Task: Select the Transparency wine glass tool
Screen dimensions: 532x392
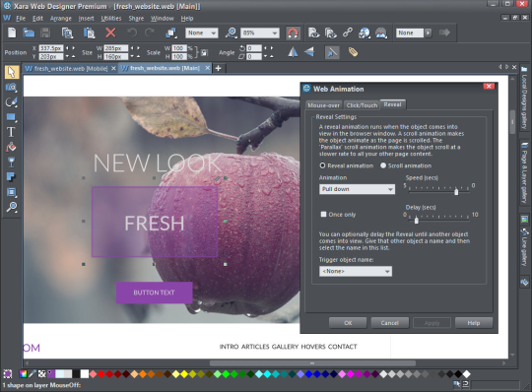Action: [x=11, y=163]
